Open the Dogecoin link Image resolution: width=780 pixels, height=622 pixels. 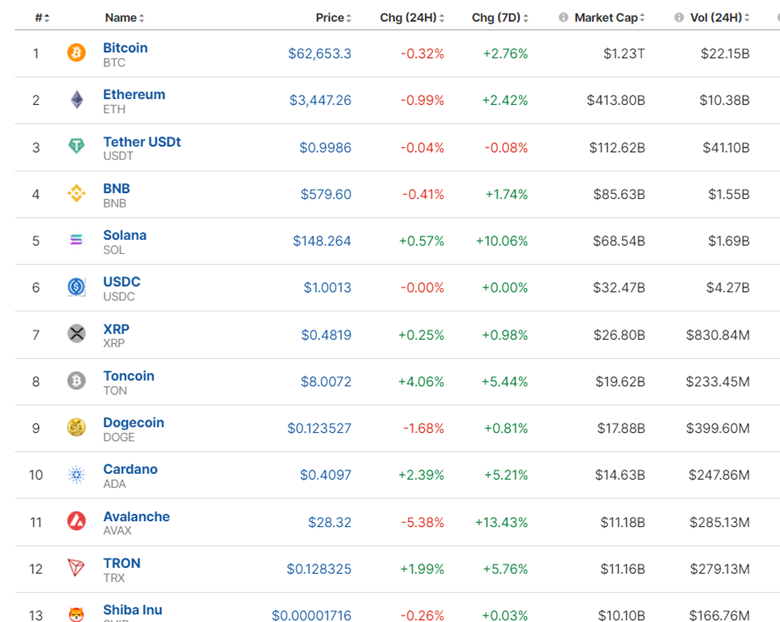[x=134, y=422]
